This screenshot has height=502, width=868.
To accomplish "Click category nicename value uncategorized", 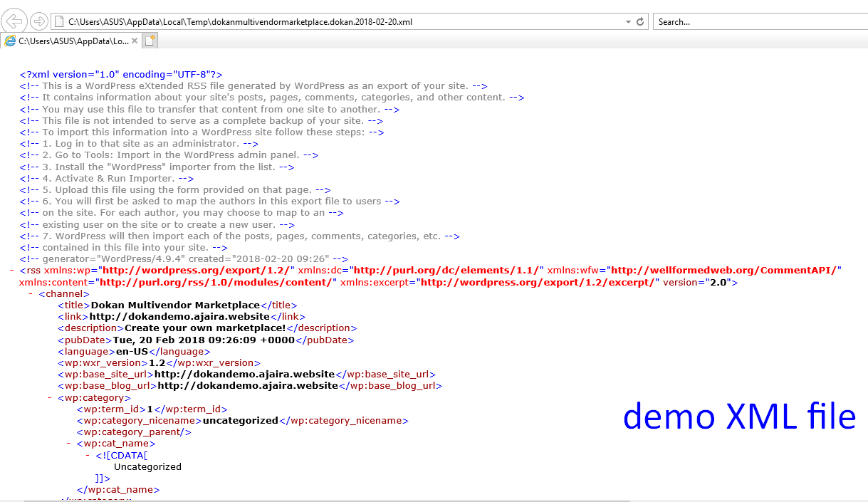I will click(241, 420).
